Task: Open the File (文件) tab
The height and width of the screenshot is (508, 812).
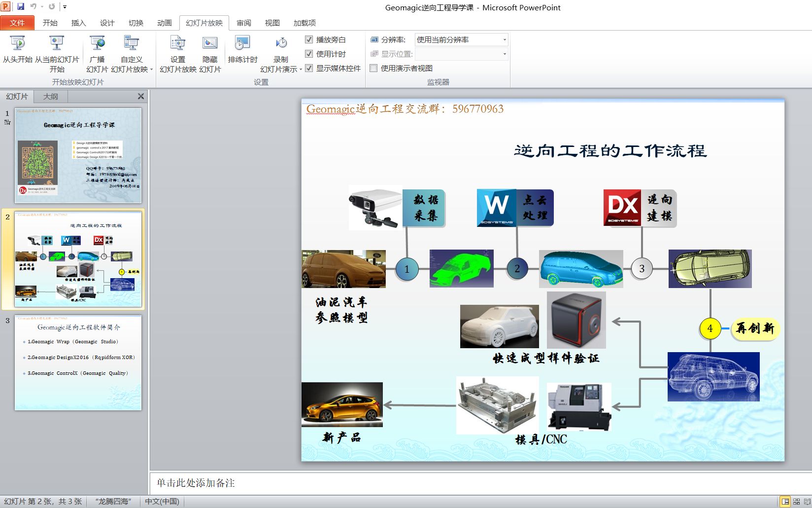Action: 17,23
